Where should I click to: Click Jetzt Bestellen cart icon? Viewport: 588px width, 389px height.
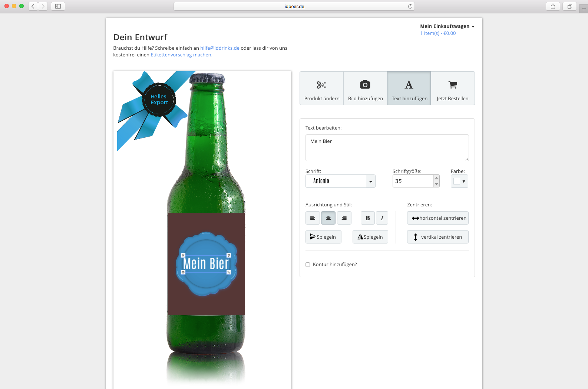[453, 85]
